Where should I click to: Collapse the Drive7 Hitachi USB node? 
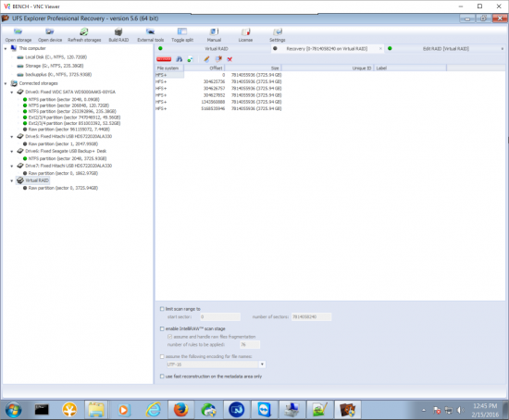(12, 166)
